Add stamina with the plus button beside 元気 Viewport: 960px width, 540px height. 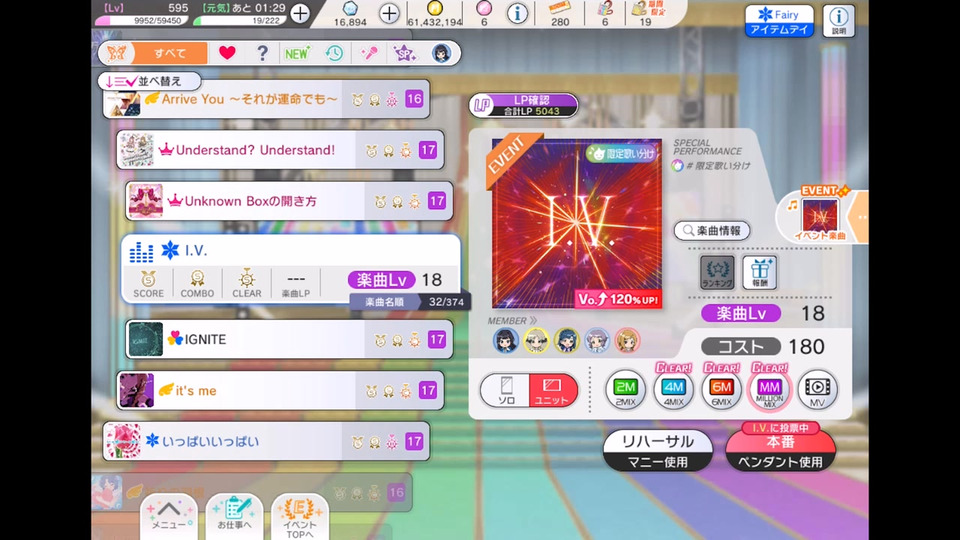coord(300,13)
